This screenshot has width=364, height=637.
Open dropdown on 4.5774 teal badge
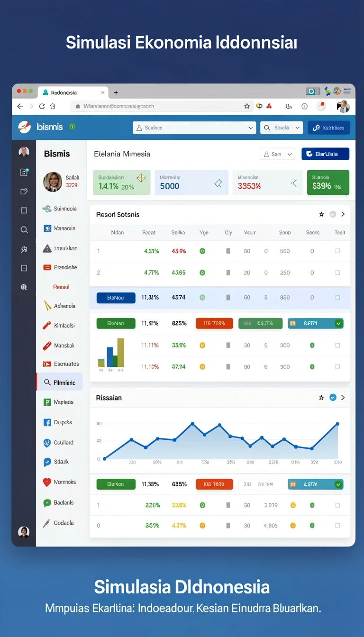(338, 484)
